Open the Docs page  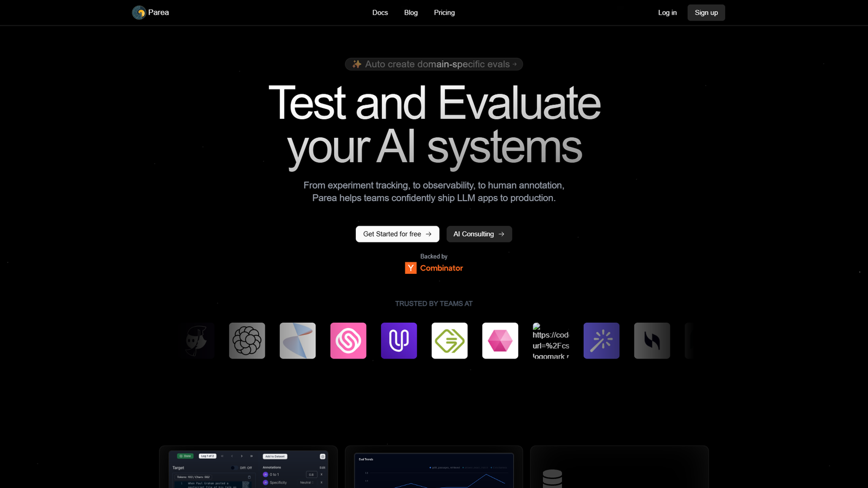[380, 12]
